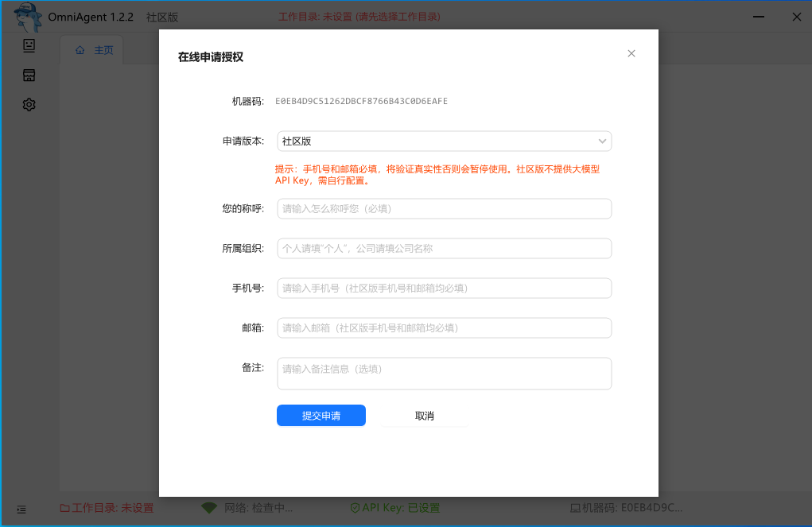Viewport: 812px width, 527px height.
Task: Submit the form via 提交申请 button
Action: click(x=321, y=415)
